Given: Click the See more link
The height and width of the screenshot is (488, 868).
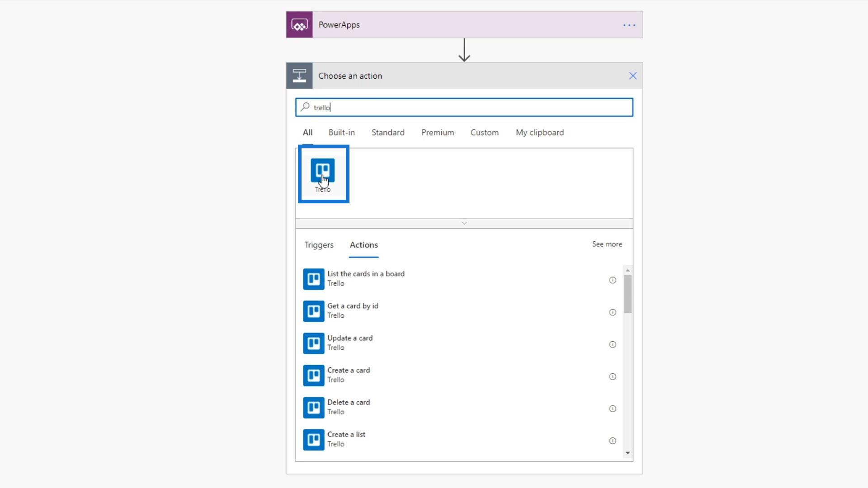Looking at the screenshot, I should coord(607,244).
